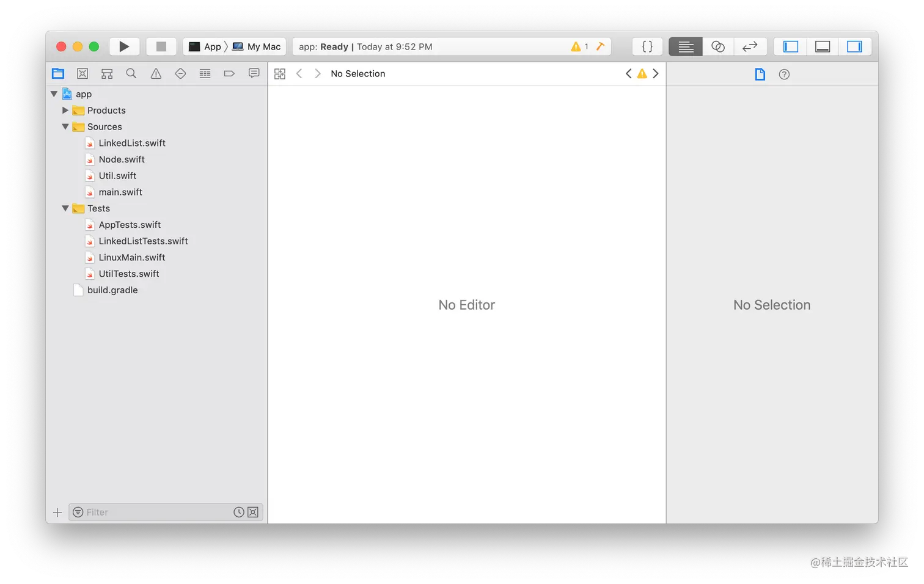Toggle source-controlled files filter
The height and width of the screenshot is (584, 924).
pyautogui.click(x=253, y=513)
